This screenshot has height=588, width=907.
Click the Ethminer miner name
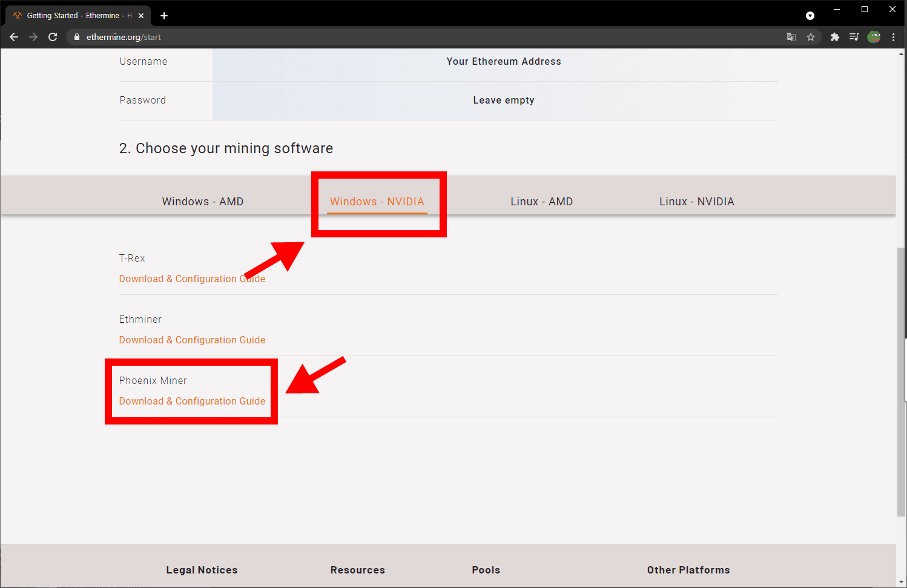140,319
